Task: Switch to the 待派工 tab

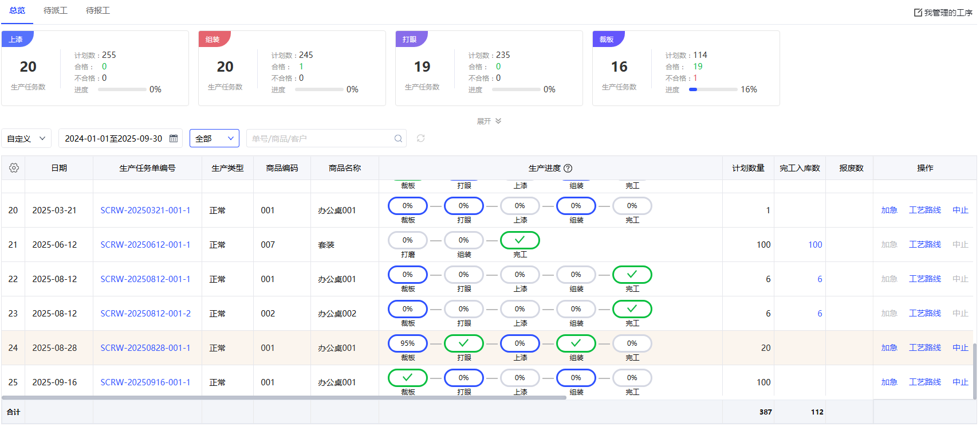Action: click(56, 10)
